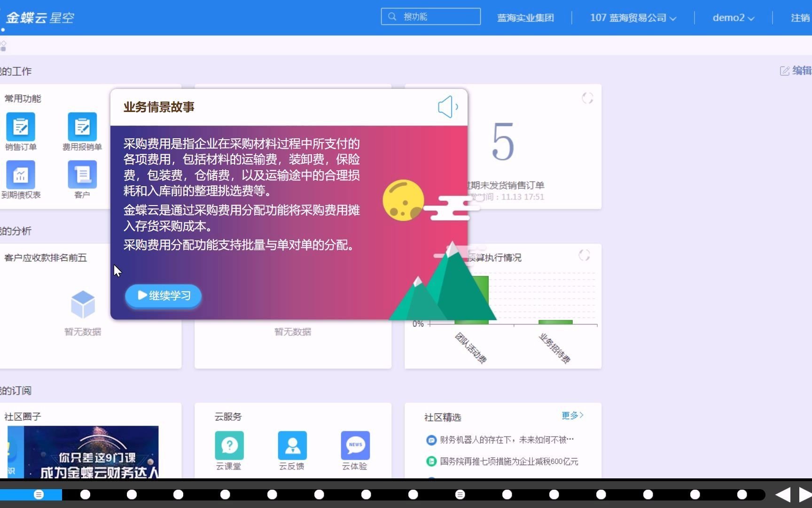
Task: Open the demo2 user dropdown
Action: [x=733, y=18]
